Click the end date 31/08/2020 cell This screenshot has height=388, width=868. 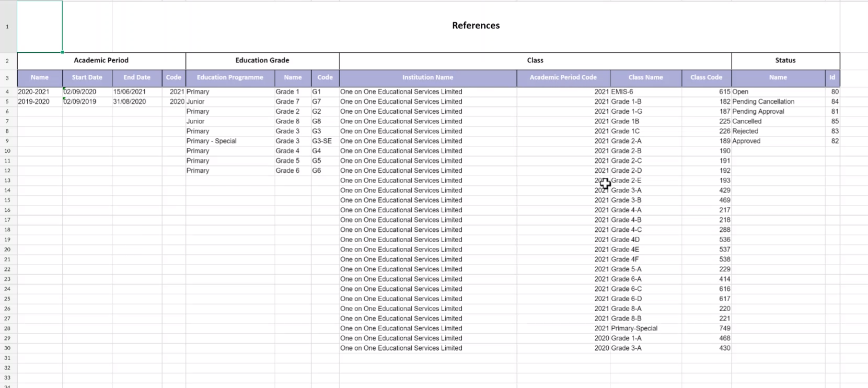(137, 101)
